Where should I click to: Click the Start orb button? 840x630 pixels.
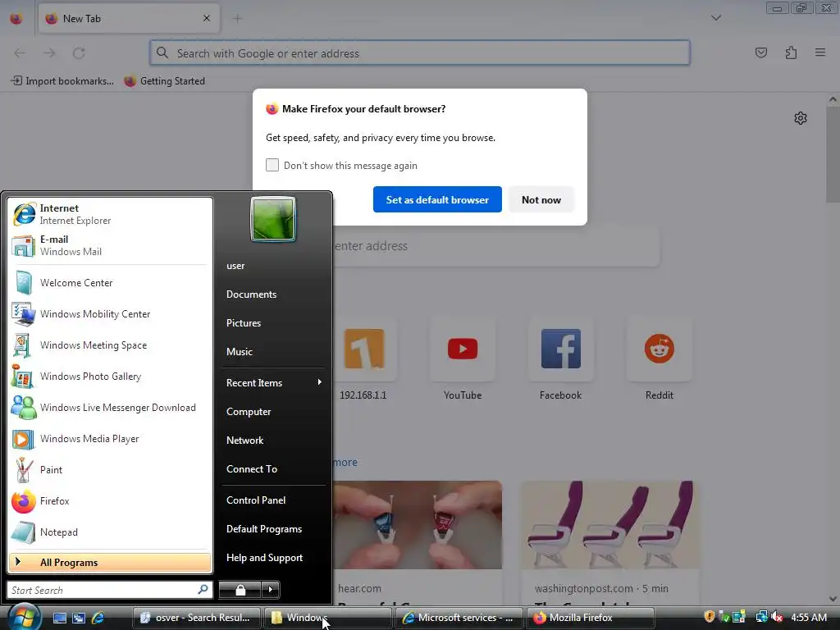click(24, 617)
